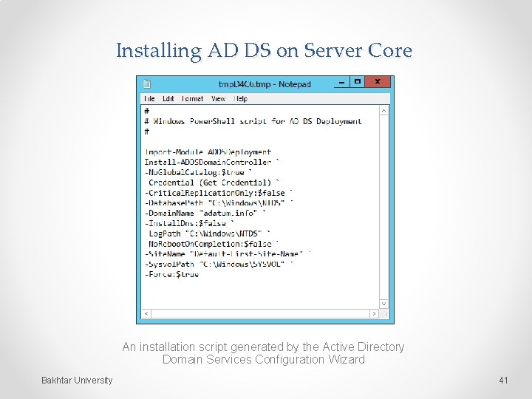532x399 pixels.
Task: Open the File menu in Notepad
Action: point(149,99)
